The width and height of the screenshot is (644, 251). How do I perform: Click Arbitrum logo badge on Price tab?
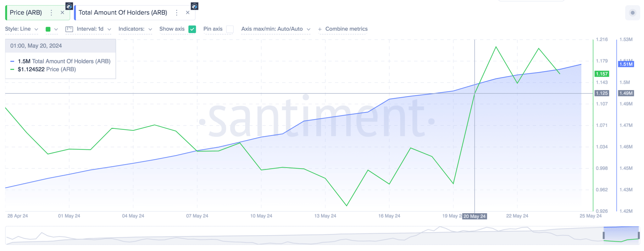point(69,6)
